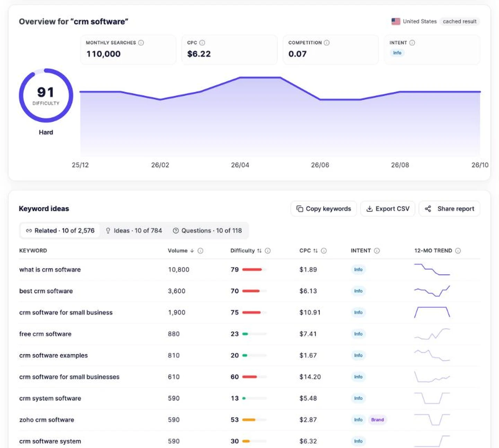Sort table by CPC column
This screenshot has width=499, height=448.
(308, 251)
